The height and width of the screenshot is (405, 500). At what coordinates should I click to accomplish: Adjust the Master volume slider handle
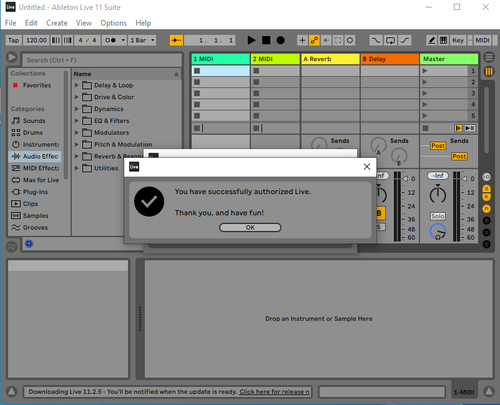(x=464, y=179)
